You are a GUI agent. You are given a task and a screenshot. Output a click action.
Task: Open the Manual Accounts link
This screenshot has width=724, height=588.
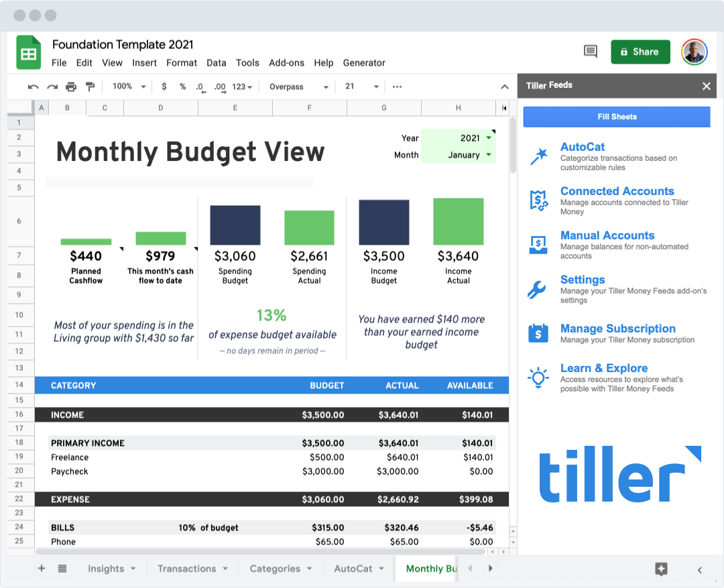[607, 235]
